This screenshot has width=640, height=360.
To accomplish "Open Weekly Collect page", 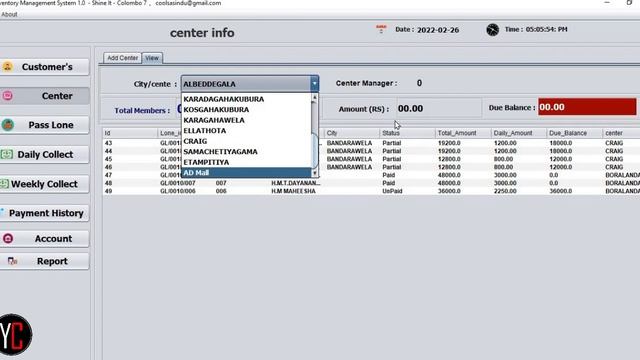I will [x=44, y=184].
